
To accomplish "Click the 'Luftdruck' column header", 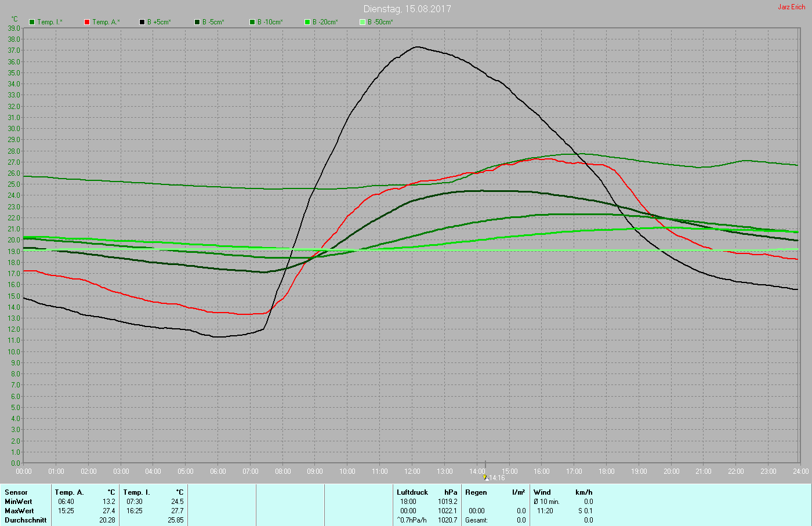I will pyautogui.click(x=412, y=492).
